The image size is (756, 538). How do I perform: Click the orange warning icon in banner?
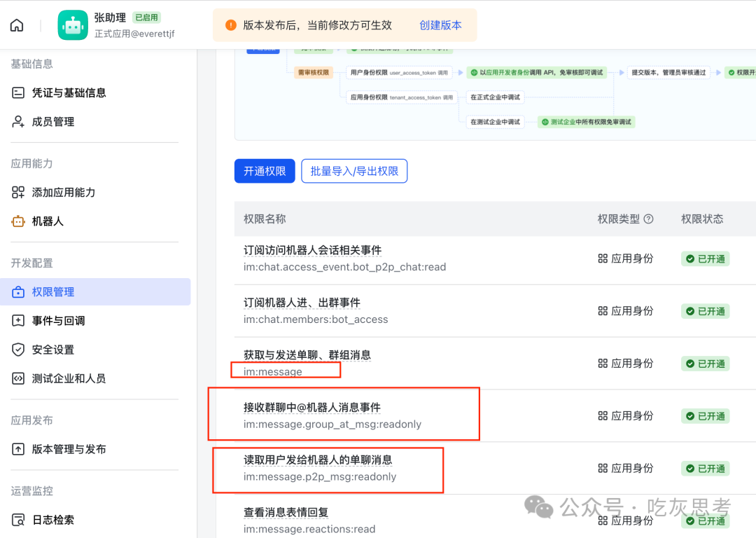[231, 25]
